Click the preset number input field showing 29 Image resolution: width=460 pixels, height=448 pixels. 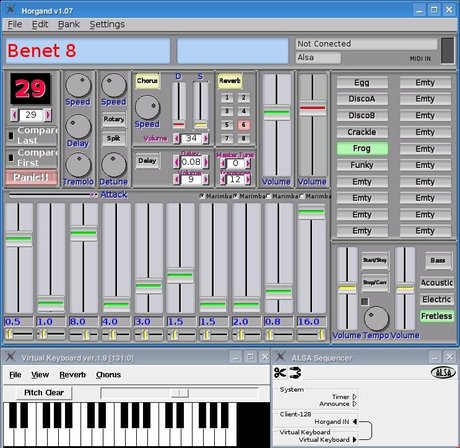31,115
